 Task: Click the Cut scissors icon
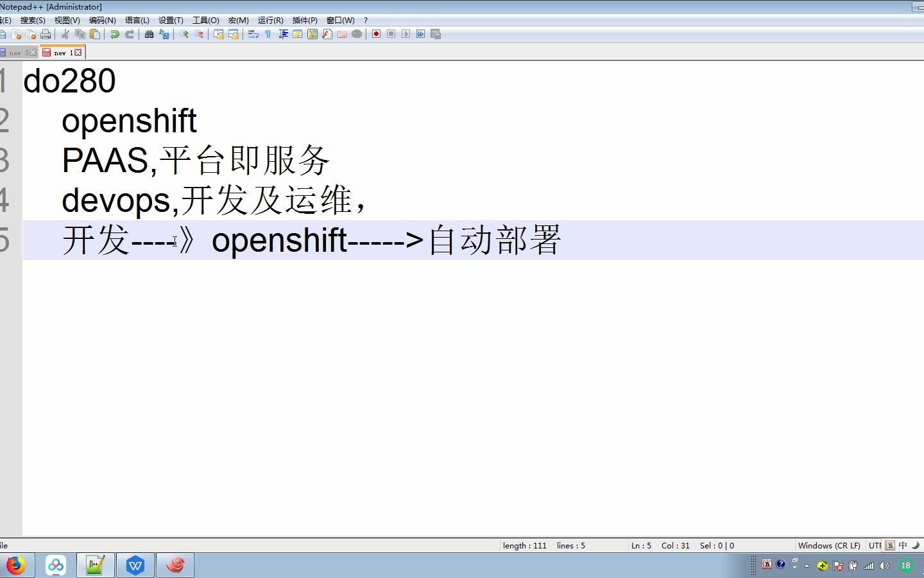[65, 34]
